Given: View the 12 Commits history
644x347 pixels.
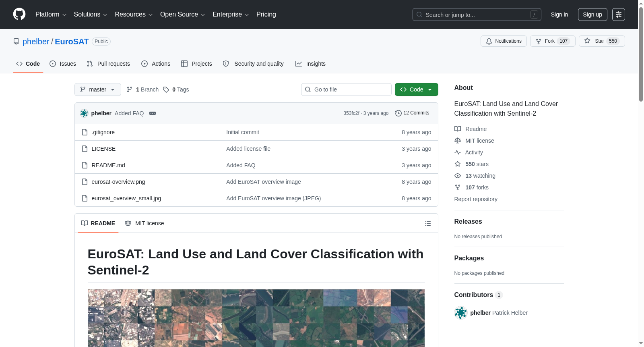Looking at the screenshot, I should pyautogui.click(x=412, y=113).
